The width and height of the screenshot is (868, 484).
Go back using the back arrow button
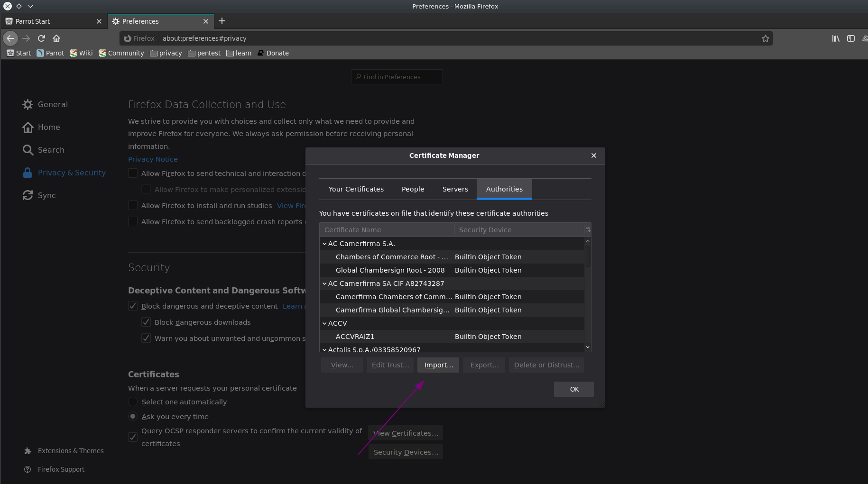(x=10, y=38)
